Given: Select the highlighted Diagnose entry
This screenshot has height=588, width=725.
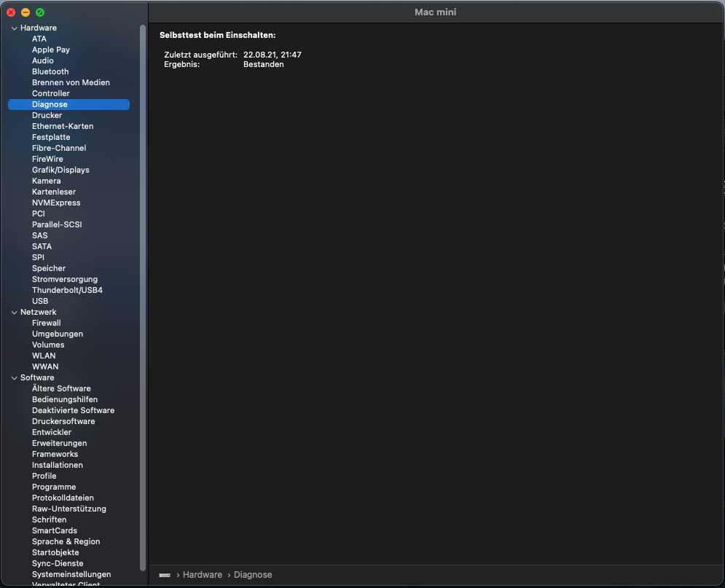Looking at the screenshot, I should (69, 104).
